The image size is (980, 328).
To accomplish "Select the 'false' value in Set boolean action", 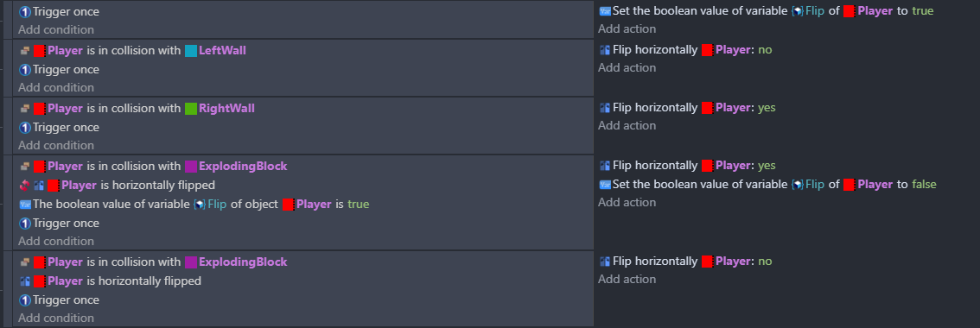I will click(x=924, y=185).
